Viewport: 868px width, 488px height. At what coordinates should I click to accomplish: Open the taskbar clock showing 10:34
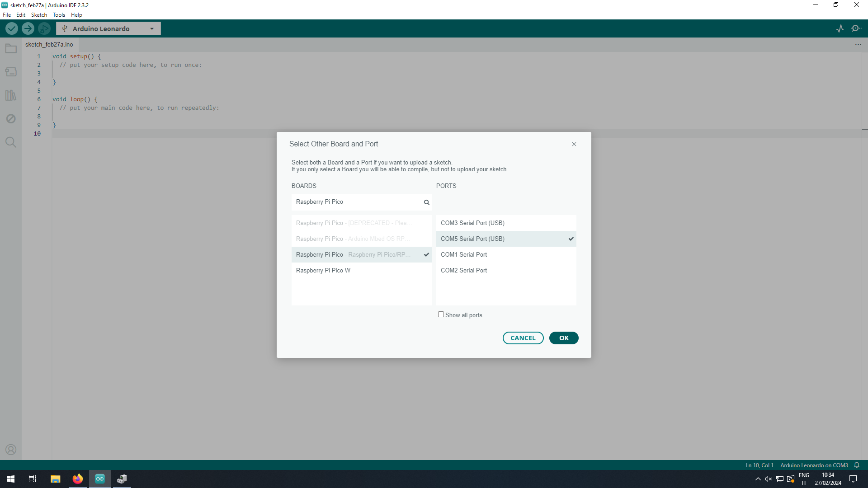[x=828, y=479]
